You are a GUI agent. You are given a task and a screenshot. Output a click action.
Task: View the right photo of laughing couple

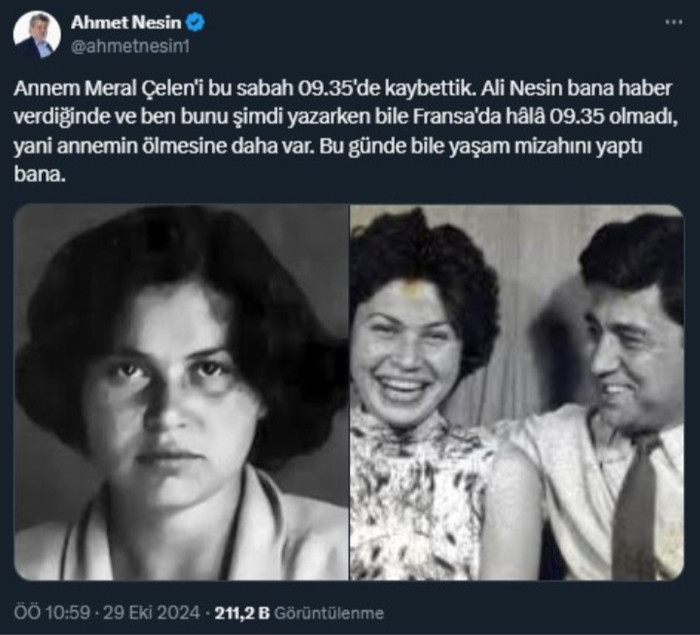tap(517, 392)
